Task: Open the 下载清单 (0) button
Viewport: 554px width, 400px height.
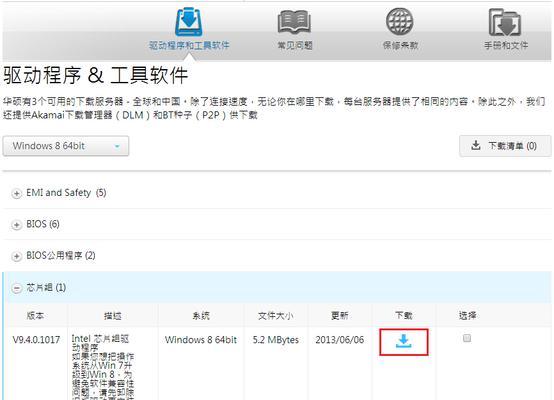Action: point(505,146)
